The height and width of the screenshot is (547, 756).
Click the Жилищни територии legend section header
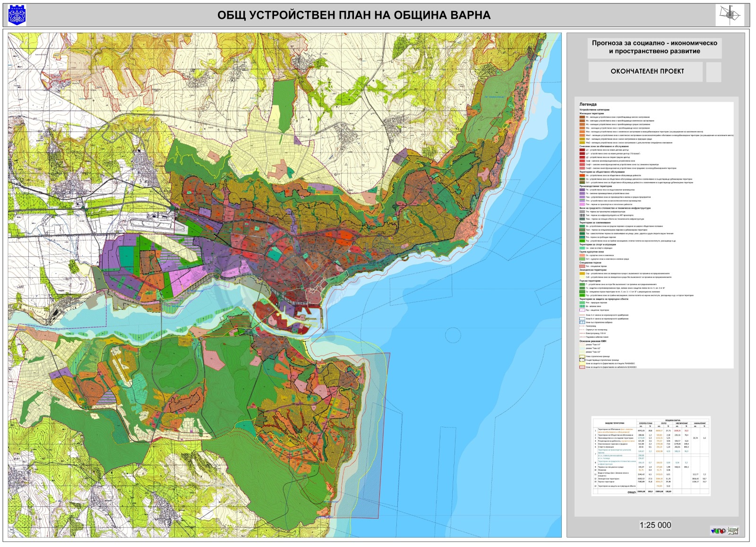coord(592,113)
